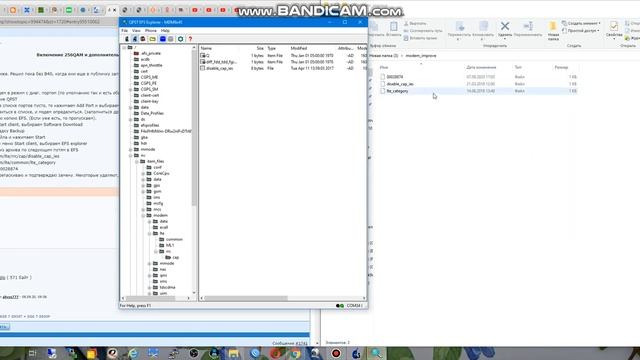Click modem_improve in Explorer address bar
The width and height of the screenshot is (640, 360).
(421, 56)
